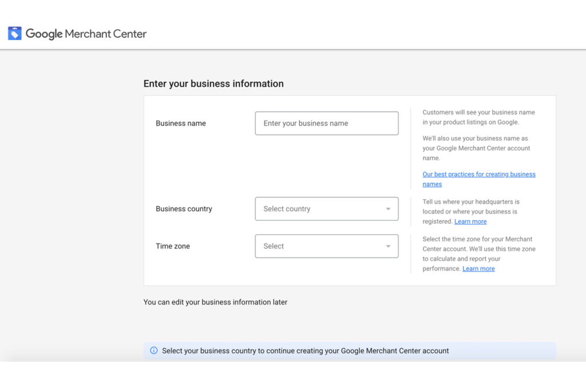This screenshot has height=392, width=586.
Task: Click 'Learn more' in the time zone description
Action: tap(478, 268)
